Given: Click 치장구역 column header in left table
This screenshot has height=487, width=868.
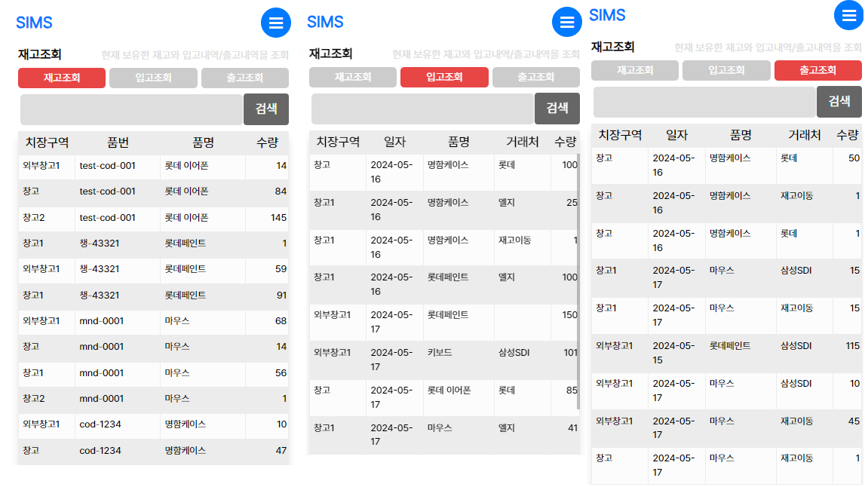Looking at the screenshot, I should pos(47,142).
